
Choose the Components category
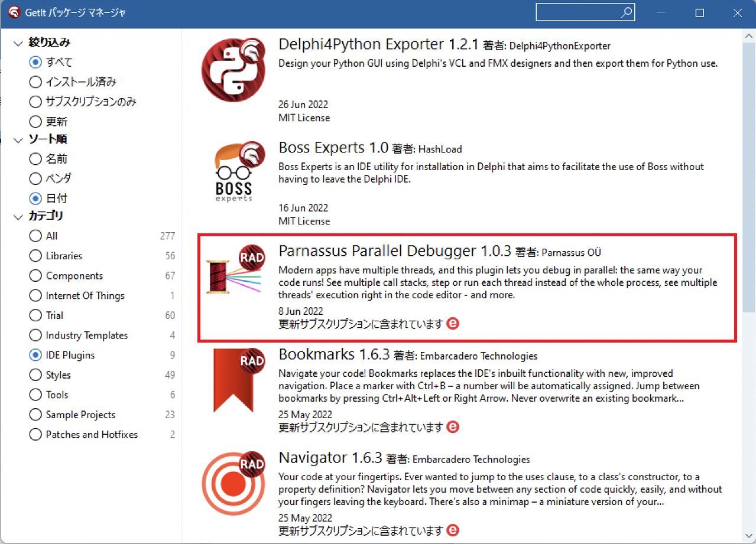66,276
